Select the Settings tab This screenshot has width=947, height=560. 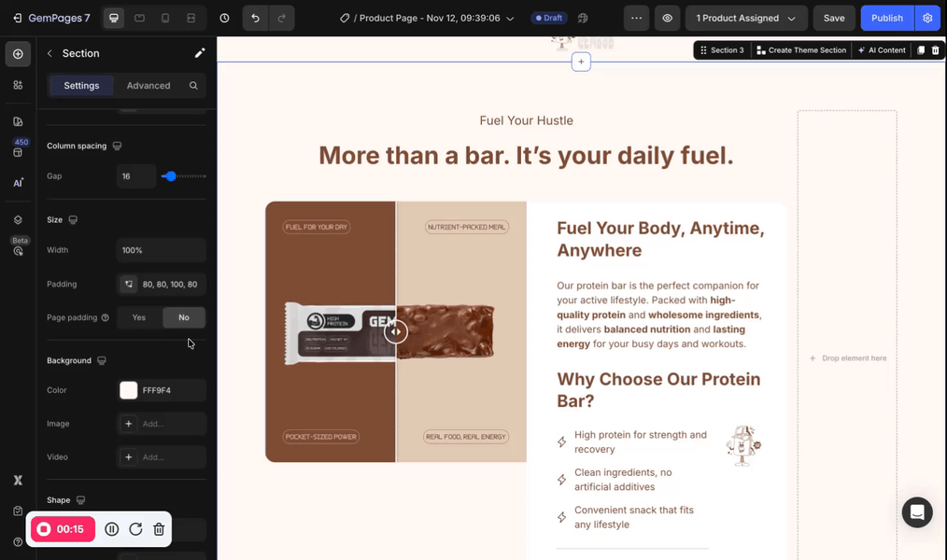[81, 85]
